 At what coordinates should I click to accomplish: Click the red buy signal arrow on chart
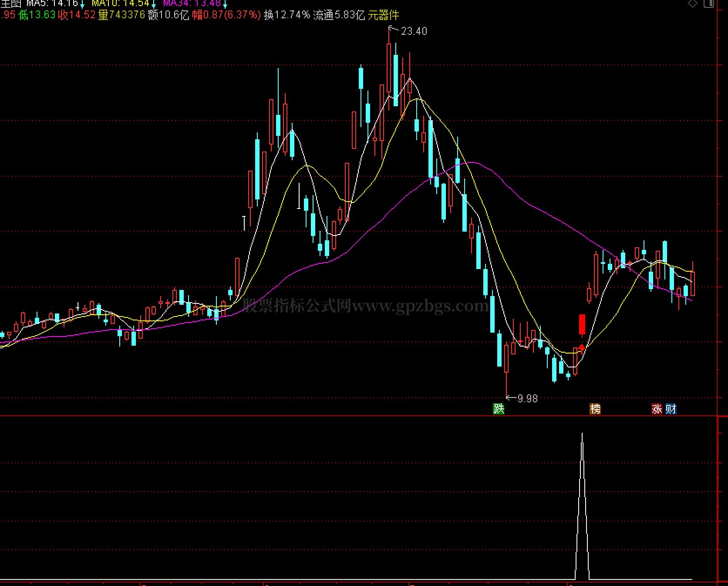tap(582, 349)
